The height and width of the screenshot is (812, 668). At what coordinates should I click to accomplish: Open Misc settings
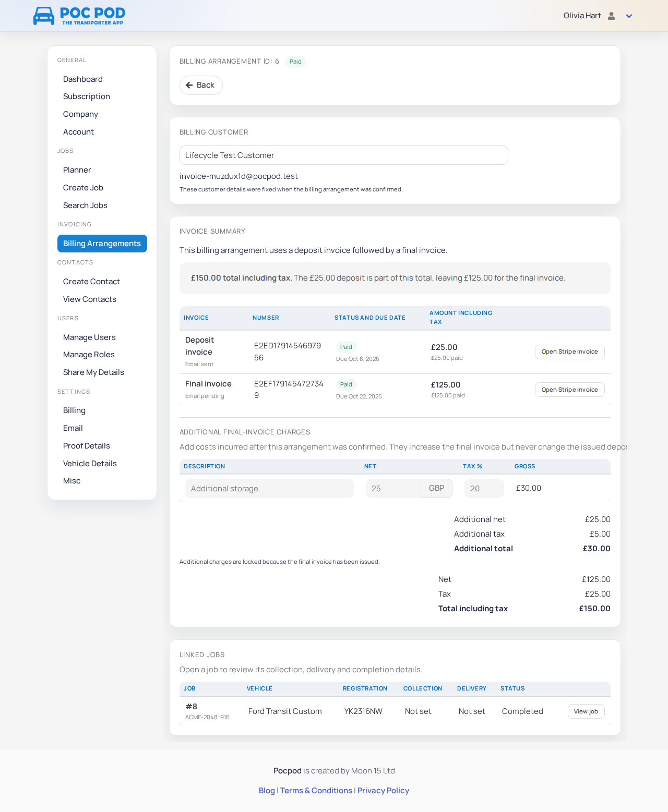pyautogui.click(x=72, y=481)
